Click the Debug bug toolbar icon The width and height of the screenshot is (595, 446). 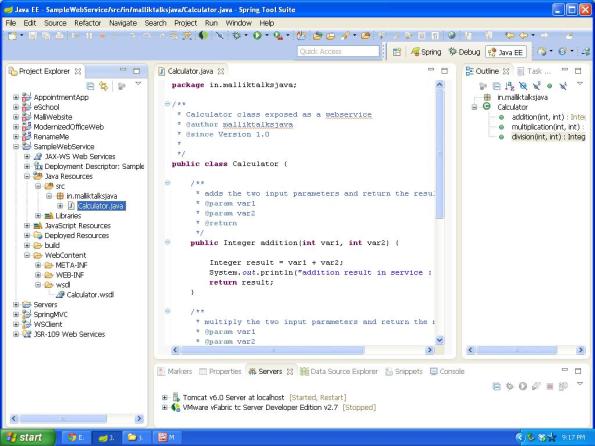click(237, 36)
